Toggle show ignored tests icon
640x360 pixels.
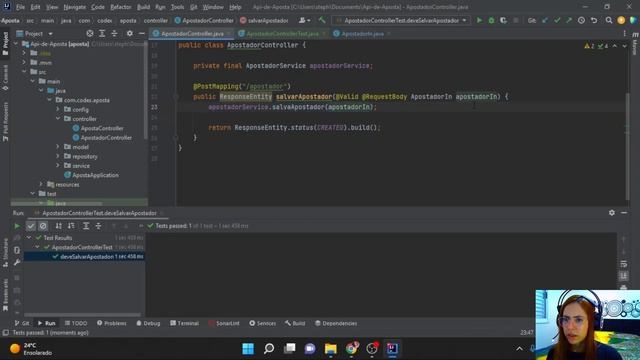(x=43, y=226)
